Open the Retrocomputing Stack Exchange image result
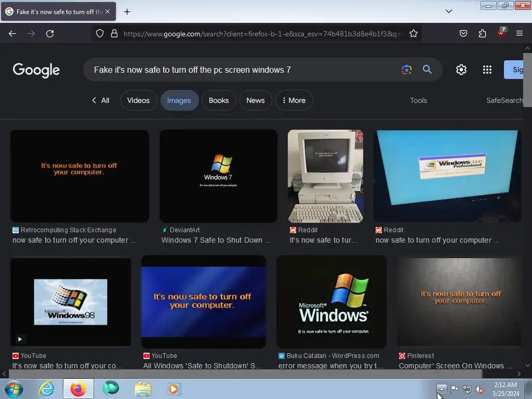This screenshot has height=399, width=532. pyautogui.click(x=79, y=176)
